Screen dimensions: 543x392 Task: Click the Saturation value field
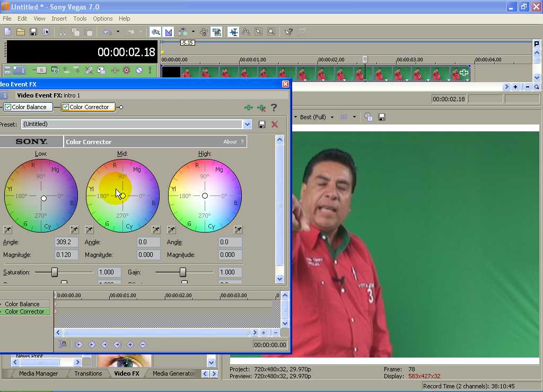click(109, 272)
